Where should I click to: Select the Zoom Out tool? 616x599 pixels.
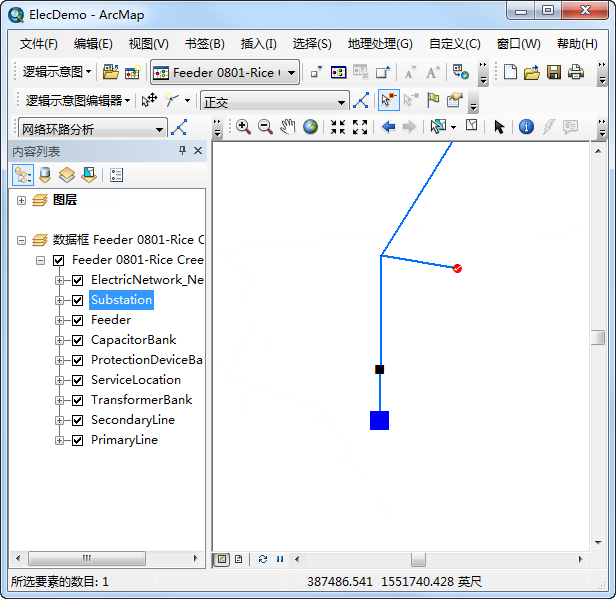[x=265, y=127]
